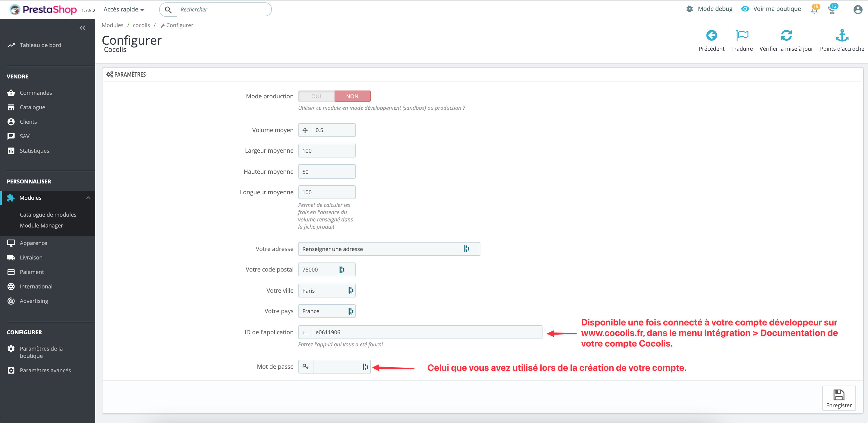Click cocolis breadcrumb link
Screen dimensions: 868x423
(x=141, y=25)
